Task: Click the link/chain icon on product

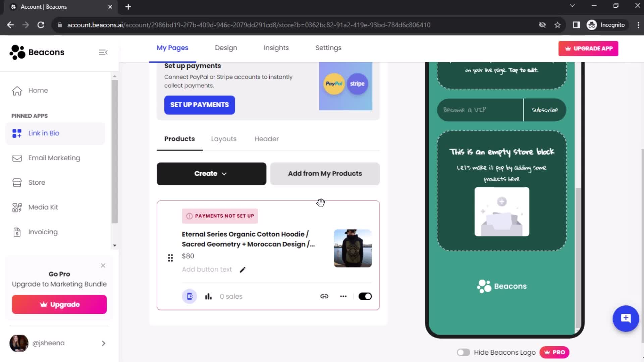Action: [x=324, y=297]
